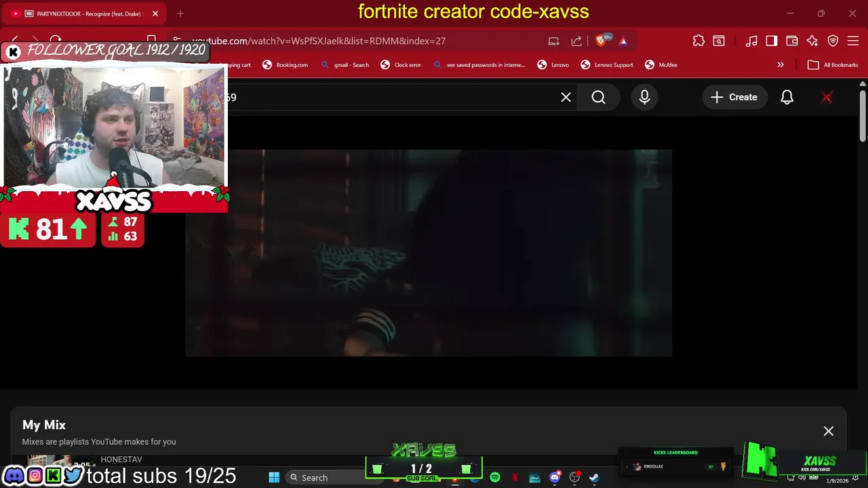Open the YouTube Create button
The width and height of the screenshot is (868, 488).
point(734,98)
